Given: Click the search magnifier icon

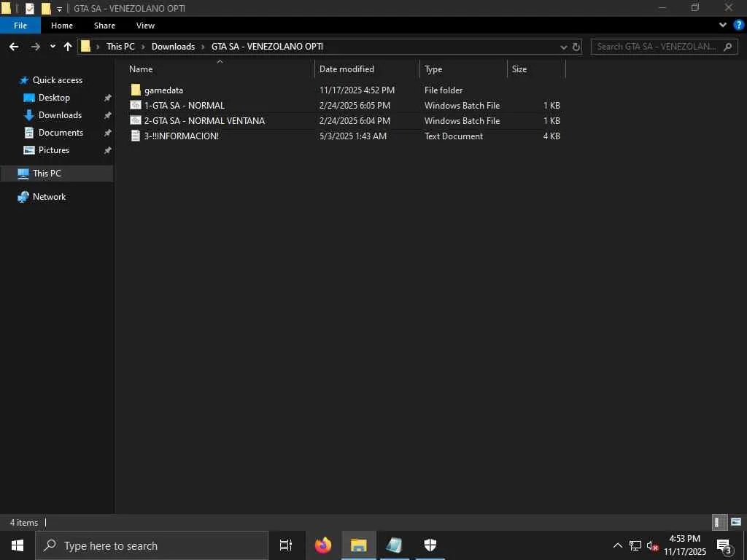Looking at the screenshot, I should tap(727, 47).
